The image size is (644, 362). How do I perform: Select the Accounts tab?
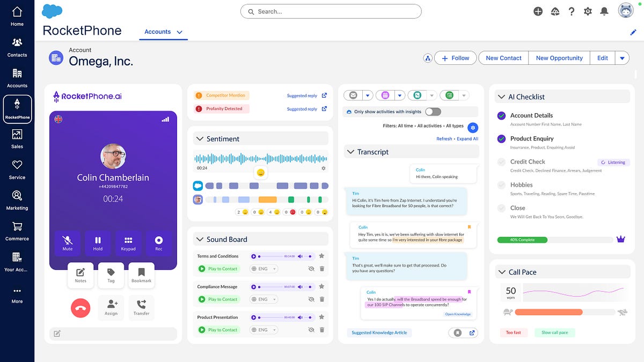[x=157, y=32]
